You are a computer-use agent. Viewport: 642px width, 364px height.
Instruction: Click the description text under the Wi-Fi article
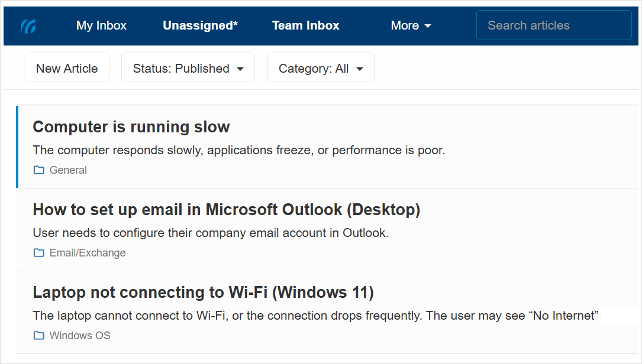pyautogui.click(x=315, y=315)
